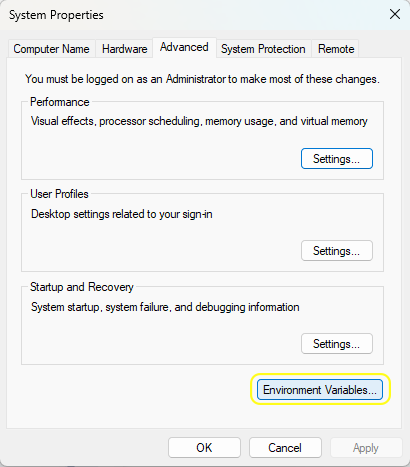Open Performance Settings button
This screenshot has height=467, width=410.
click(x=337, y=159)
